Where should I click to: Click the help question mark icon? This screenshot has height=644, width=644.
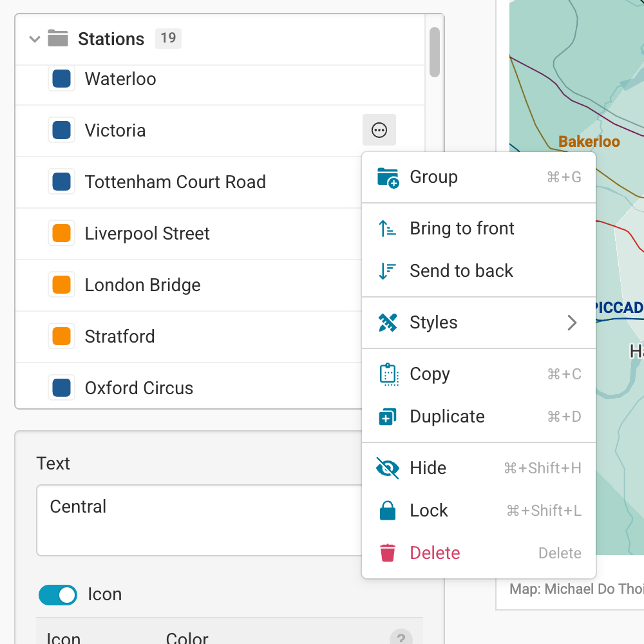401,638
